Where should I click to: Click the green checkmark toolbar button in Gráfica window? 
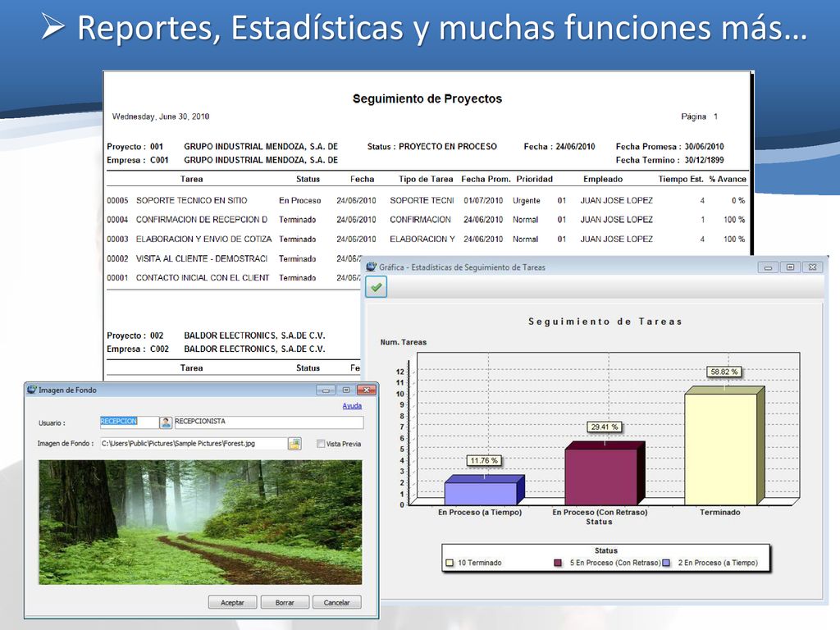(x=376, y=287)
